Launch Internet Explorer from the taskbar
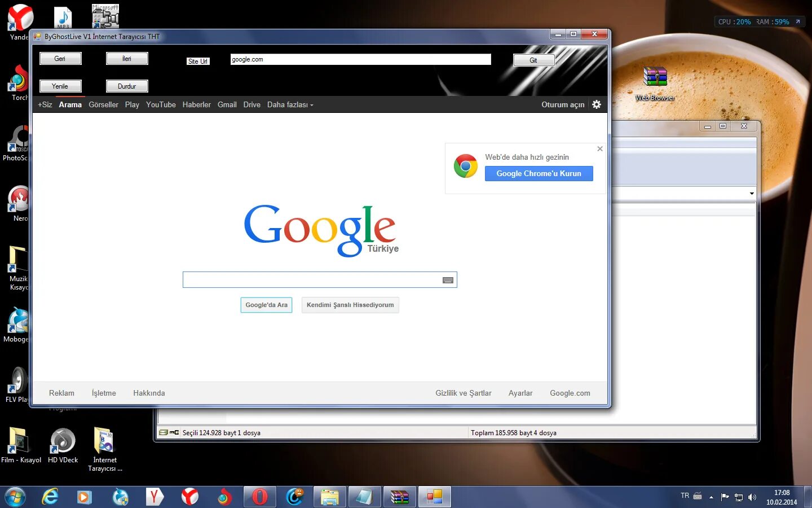812x508 pixels. [50, 497]
